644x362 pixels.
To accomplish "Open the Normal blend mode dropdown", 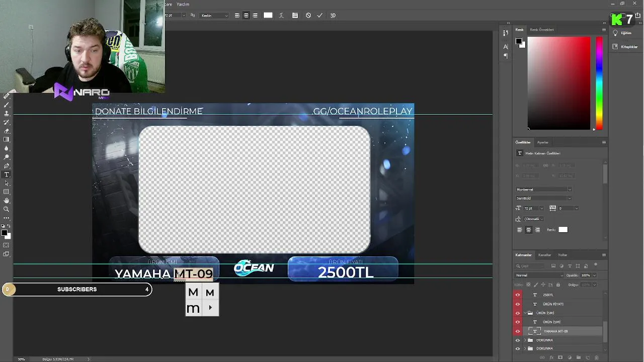I will 539,276.
